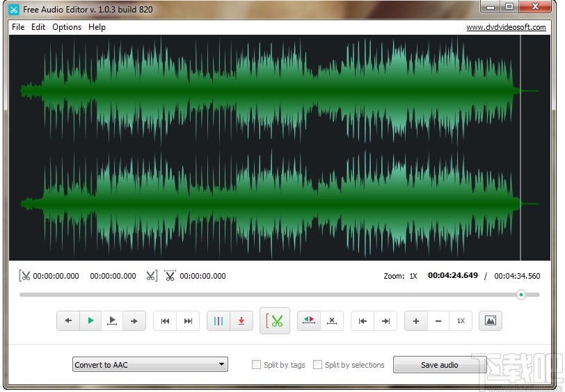Click the step backward arrow button
This screenshot has height=392, width=565.
point(68,320)
